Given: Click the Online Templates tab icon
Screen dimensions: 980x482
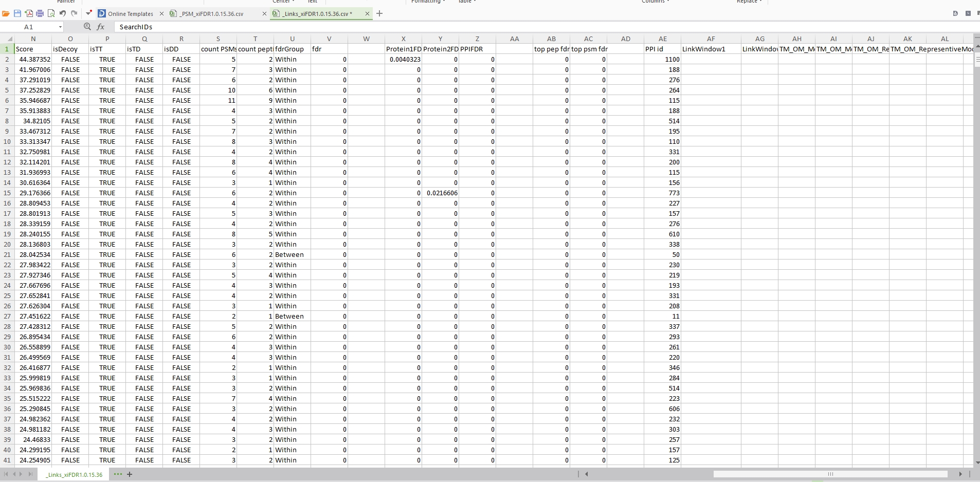Looking at the screenshot, I should pos(101,13).
